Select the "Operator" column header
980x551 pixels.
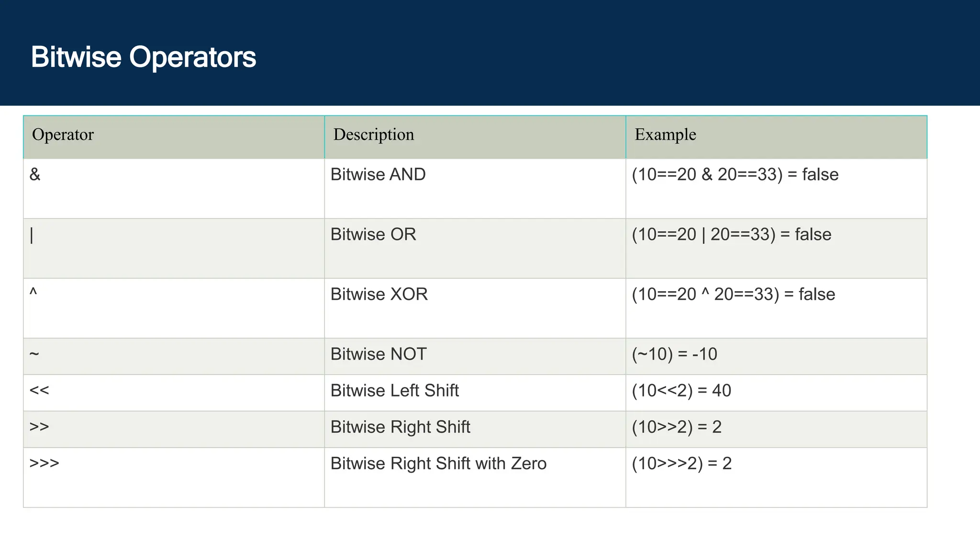tap(63, 135)
